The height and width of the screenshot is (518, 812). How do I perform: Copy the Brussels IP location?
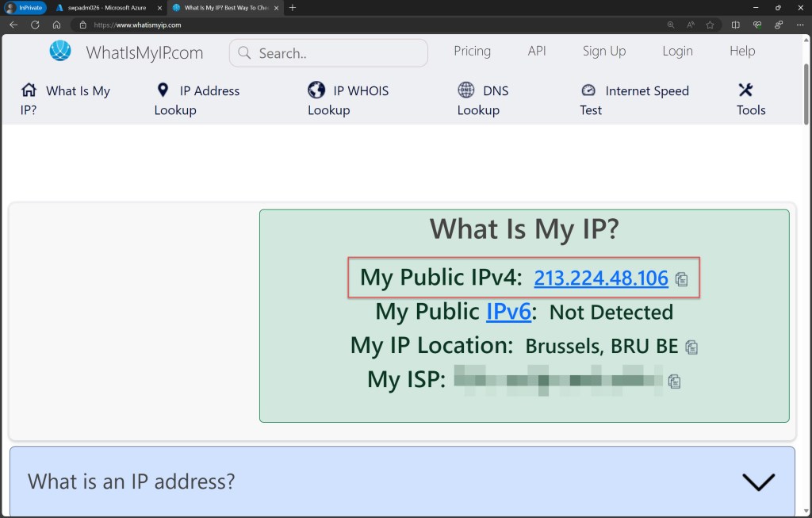coord(691,347)
